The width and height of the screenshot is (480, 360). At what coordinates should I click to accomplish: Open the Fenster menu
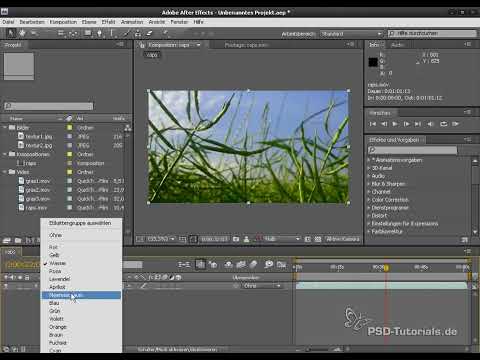point(179,22)
